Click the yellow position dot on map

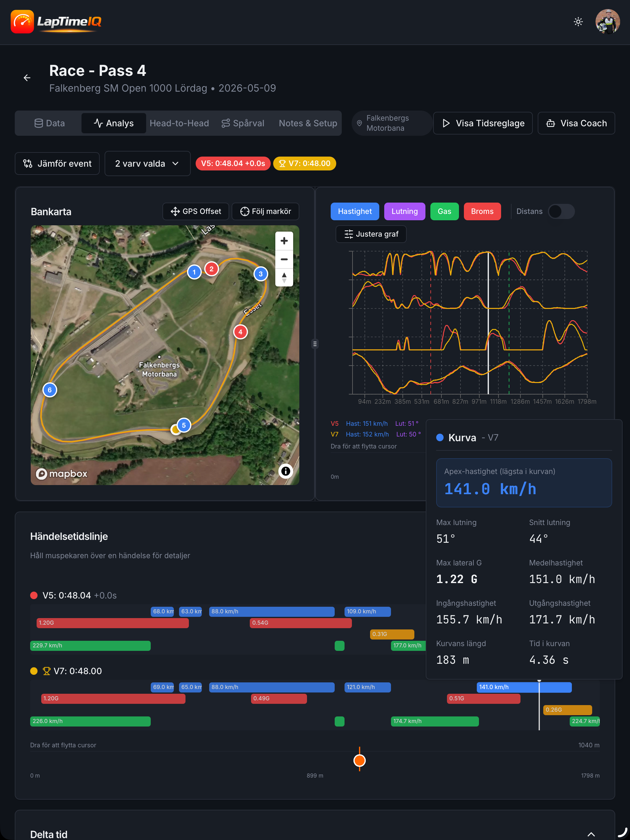[x=175, y=430]
